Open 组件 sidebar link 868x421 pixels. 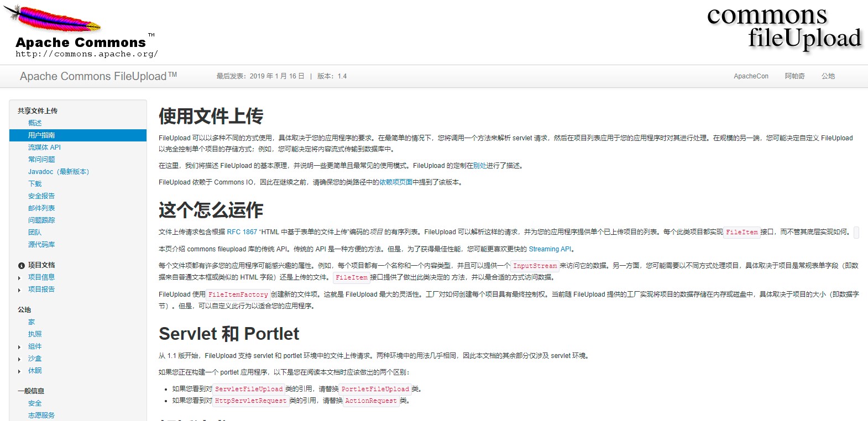35,346
